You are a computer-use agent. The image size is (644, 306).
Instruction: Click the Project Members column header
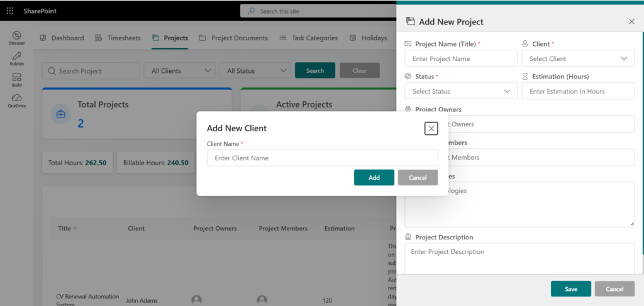283,229
